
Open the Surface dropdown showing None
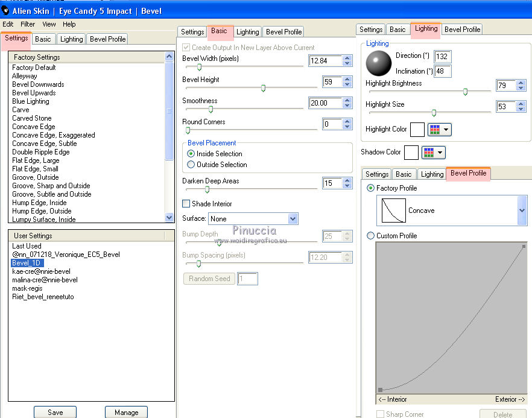253,219
